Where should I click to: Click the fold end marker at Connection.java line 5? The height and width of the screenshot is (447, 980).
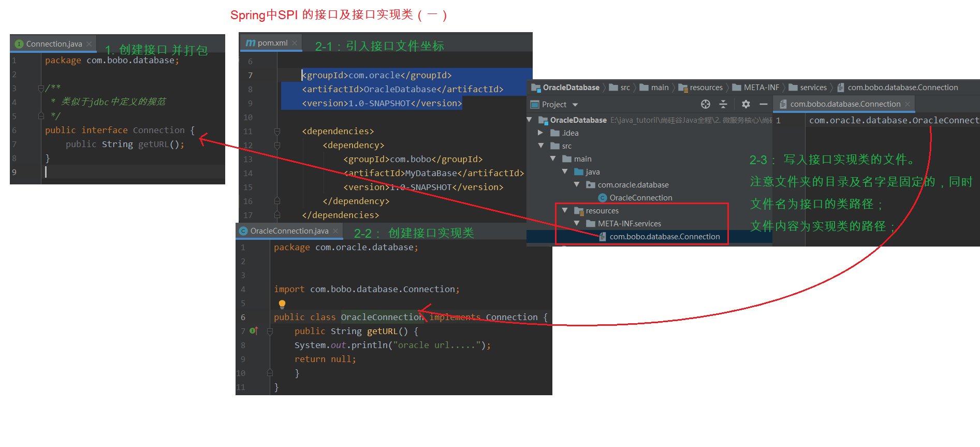coord(40,116)
